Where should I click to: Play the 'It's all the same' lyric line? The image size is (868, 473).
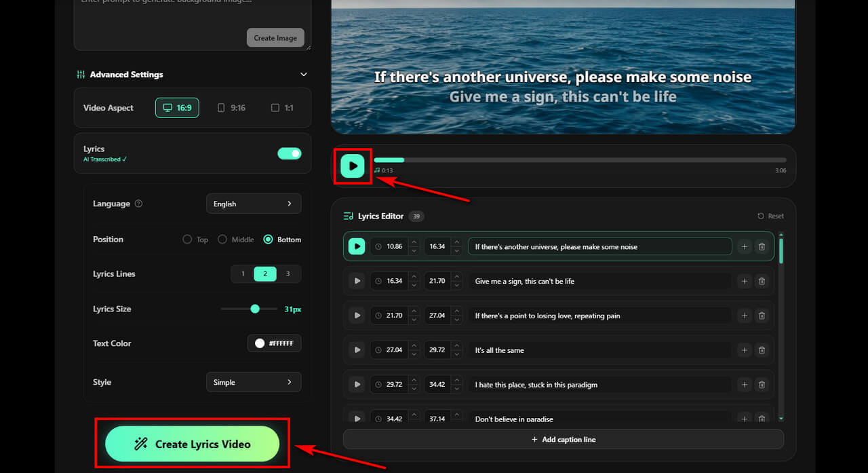tap(357, 350)
